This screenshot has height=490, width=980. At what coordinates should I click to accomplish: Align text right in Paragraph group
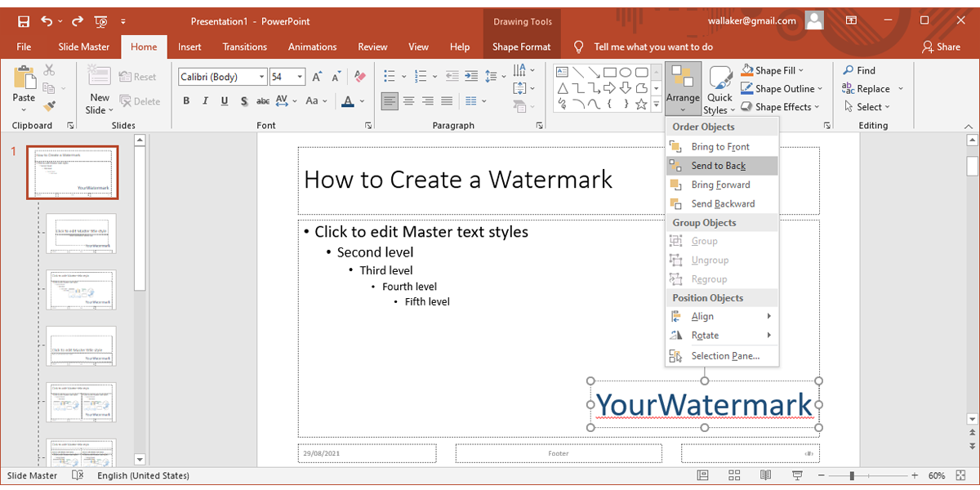coord(426,101)
